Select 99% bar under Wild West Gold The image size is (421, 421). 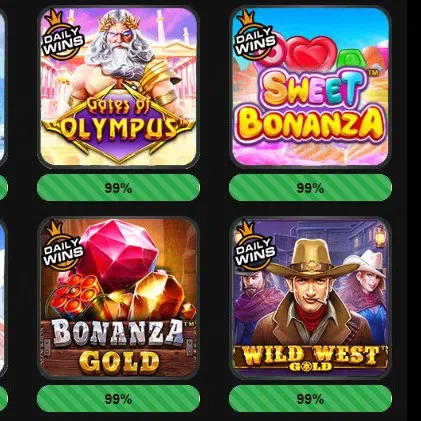pos(310,398)
